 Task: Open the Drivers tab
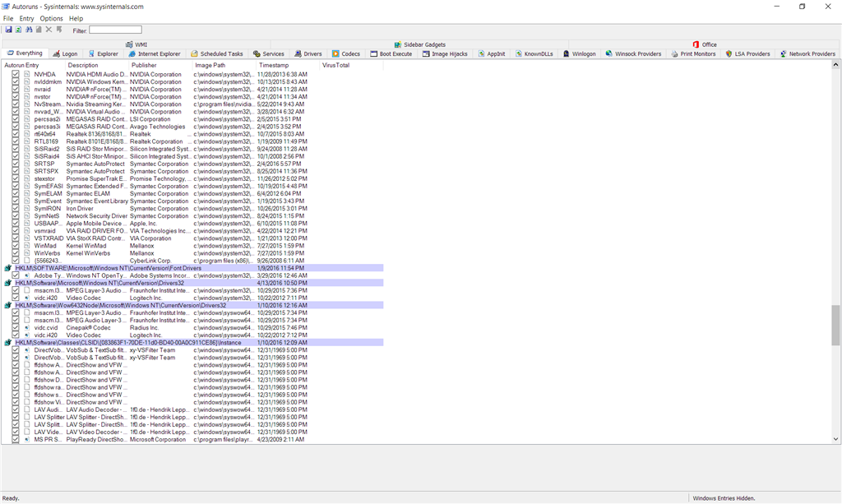308,53
